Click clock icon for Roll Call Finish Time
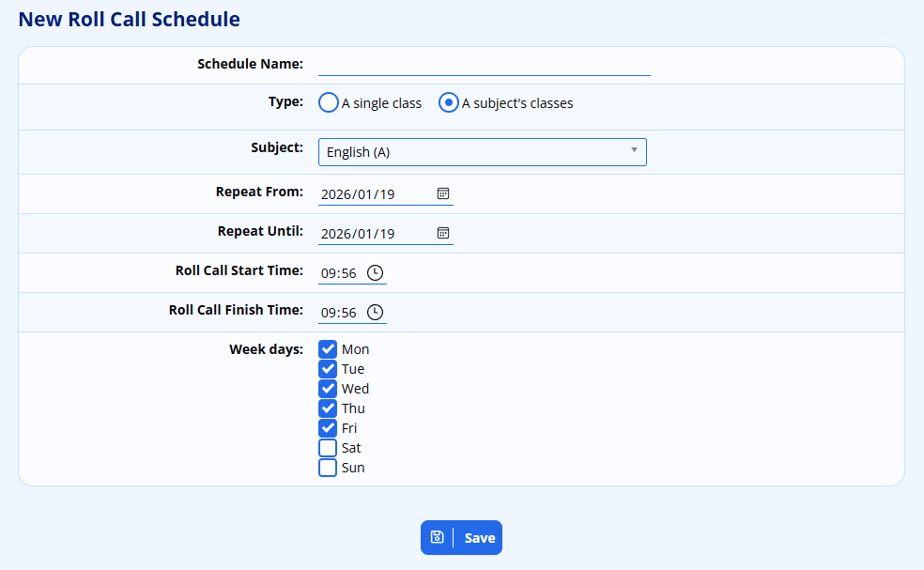This screenshot has width=924, height=570. tap(375, 312)
